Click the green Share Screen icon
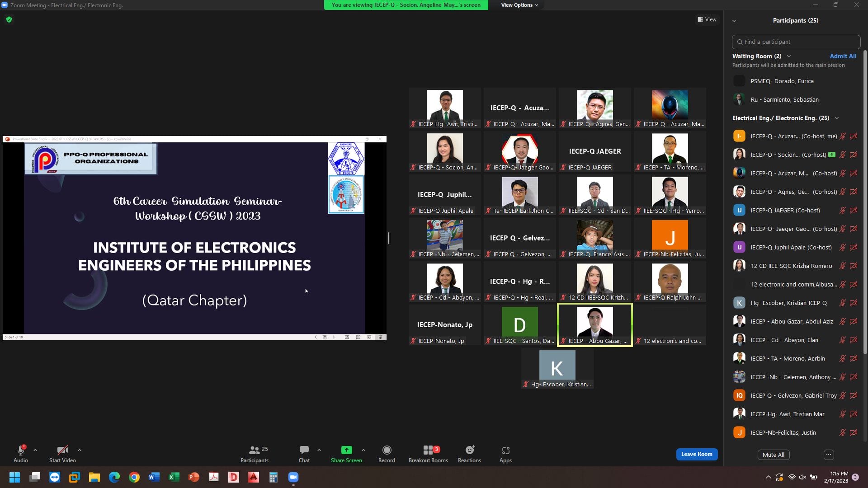 tap(346, 450)
